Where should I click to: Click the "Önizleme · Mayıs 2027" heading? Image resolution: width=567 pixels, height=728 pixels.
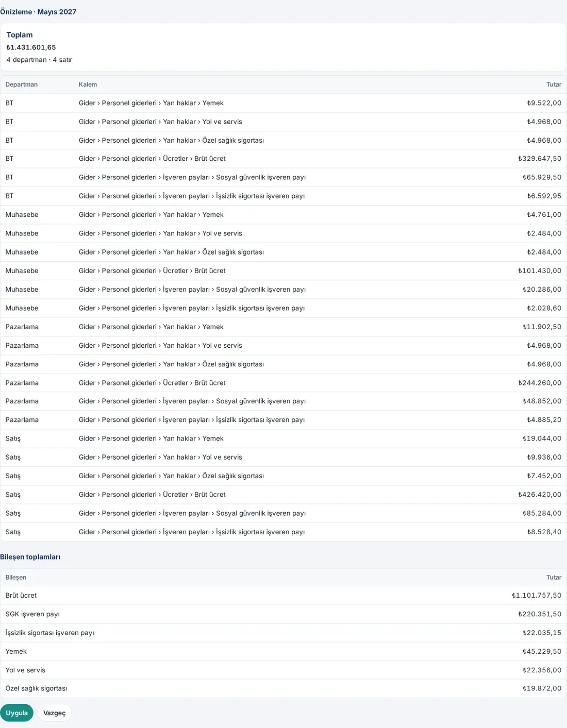click(38, 12)
